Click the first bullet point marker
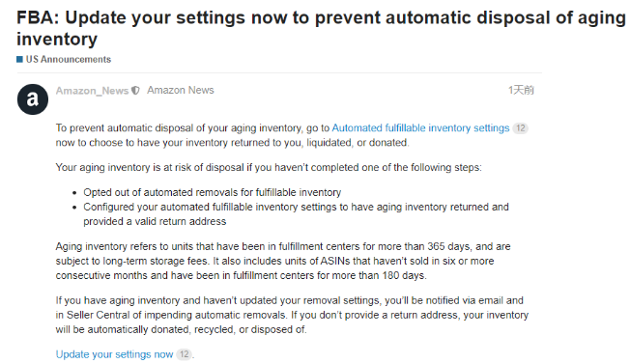 coord(74,193)
